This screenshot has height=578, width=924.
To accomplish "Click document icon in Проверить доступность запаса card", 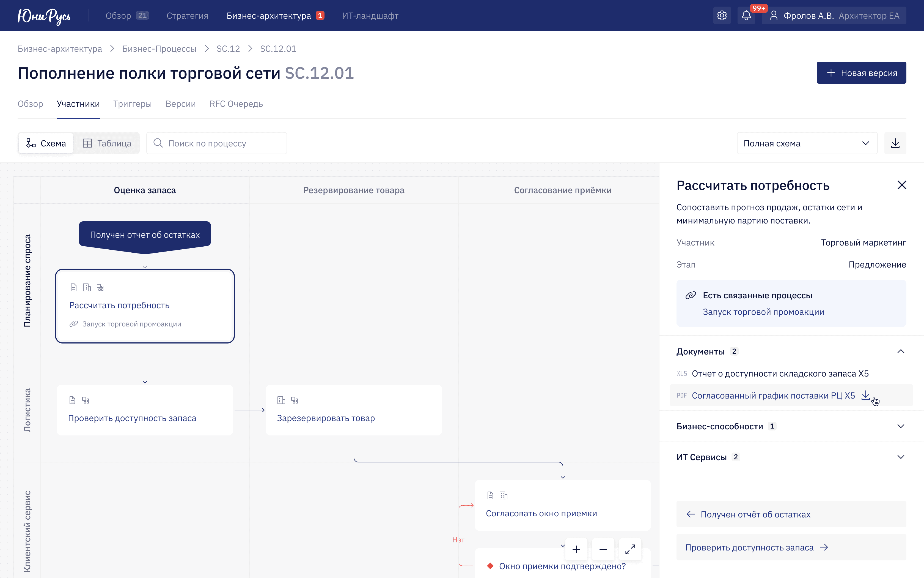I will pyautogui.click(x=73, y=400).
